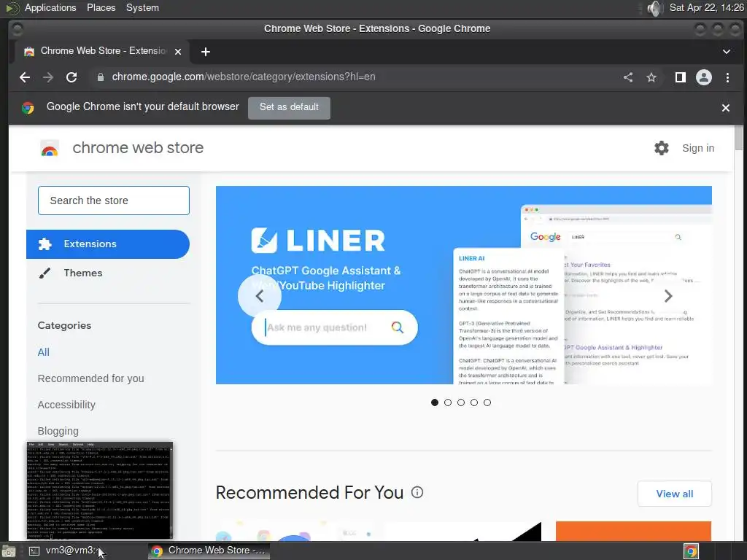Select fourth carousel dot indicator

(474, 402)
